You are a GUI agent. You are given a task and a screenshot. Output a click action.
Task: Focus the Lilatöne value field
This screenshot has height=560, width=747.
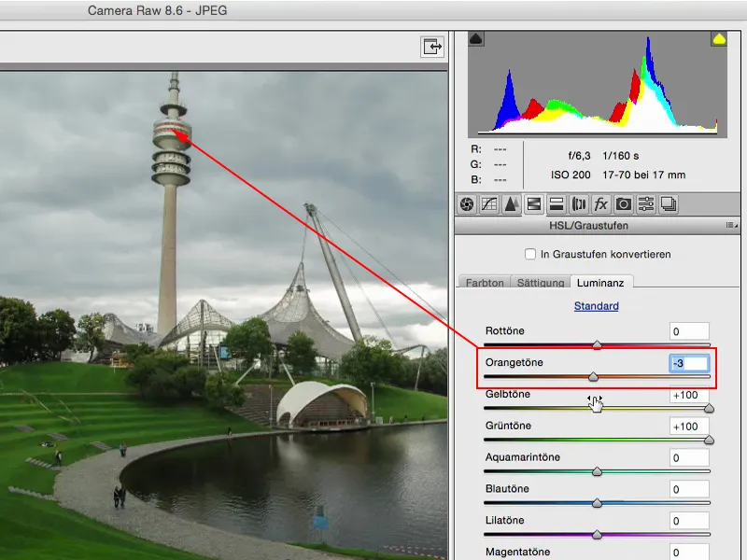click(689, 521)
